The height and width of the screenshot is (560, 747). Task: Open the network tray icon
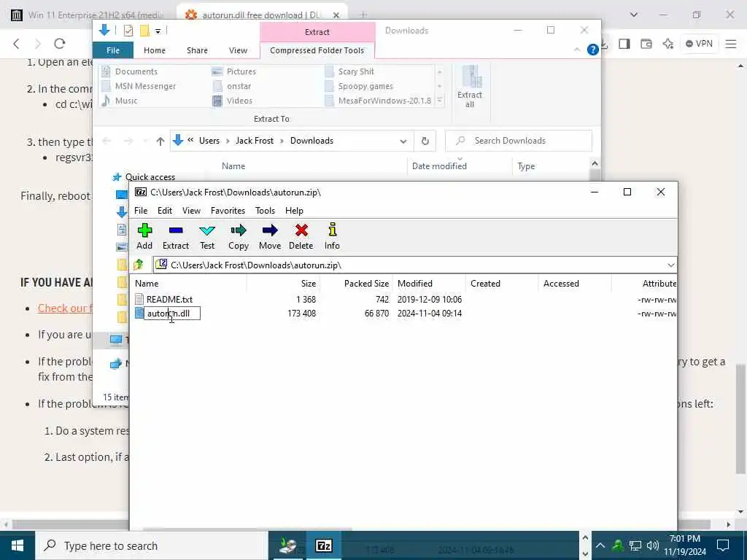pyautogui.click(x=635, y=545)
